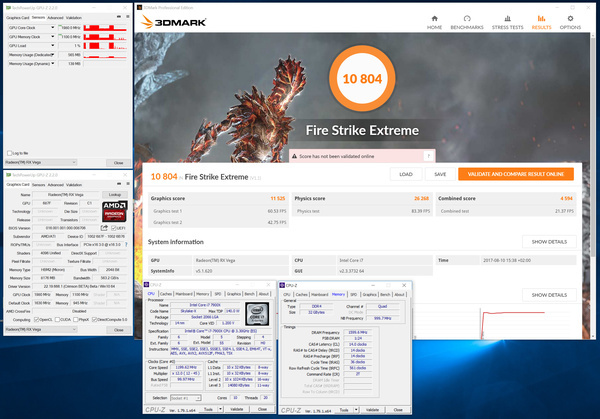Click the 3DMark title bar app icon
The image size is (600, 419).
tap(140, 7)
